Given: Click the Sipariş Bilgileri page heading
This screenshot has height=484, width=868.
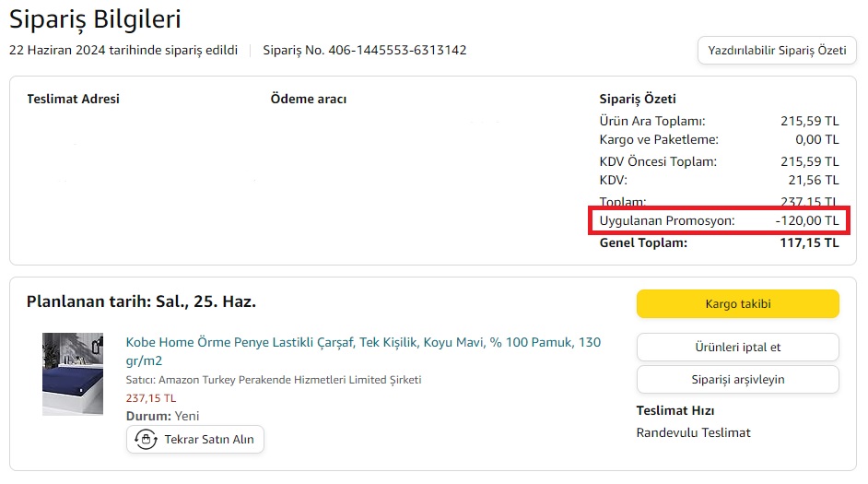Looking at the screenshot, I should tap(95, 18).
